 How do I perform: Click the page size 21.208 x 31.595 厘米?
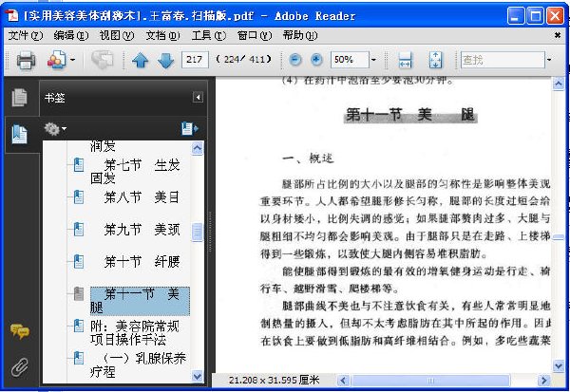275,381
